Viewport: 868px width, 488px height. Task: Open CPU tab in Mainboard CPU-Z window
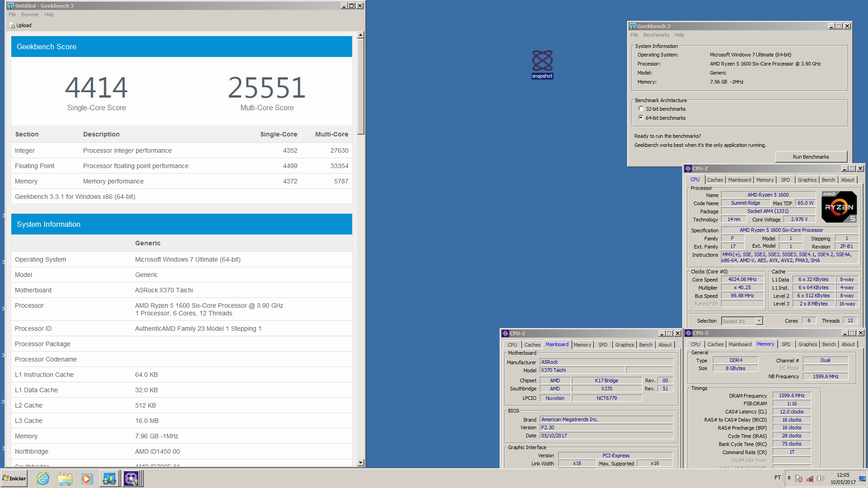click(x=512, y=345)
